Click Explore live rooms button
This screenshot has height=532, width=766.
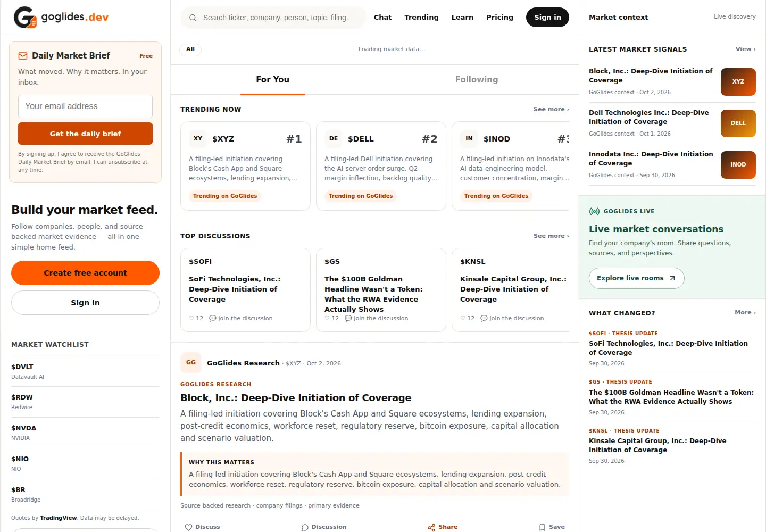(636, 278)
